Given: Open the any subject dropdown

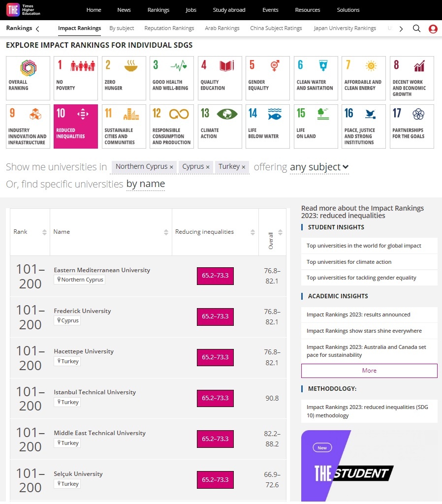Looking at the screenshot, I should (x=319, y=167).
